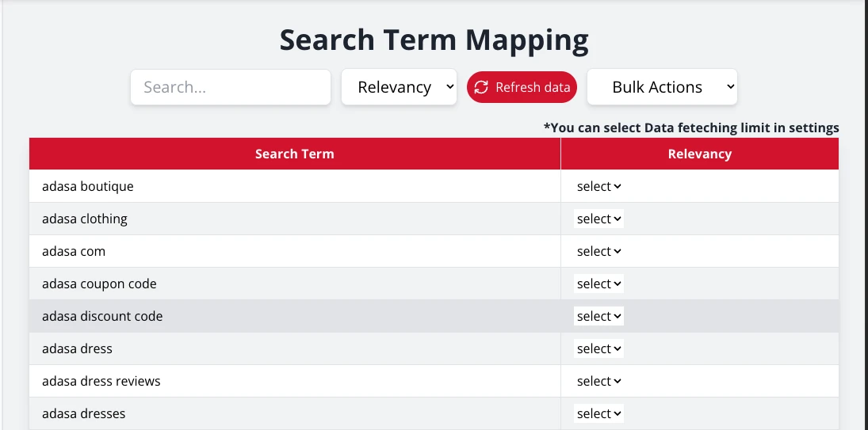Open relevancy select for adasa dress
The image size is (868, 430).
tap(598, 349)
